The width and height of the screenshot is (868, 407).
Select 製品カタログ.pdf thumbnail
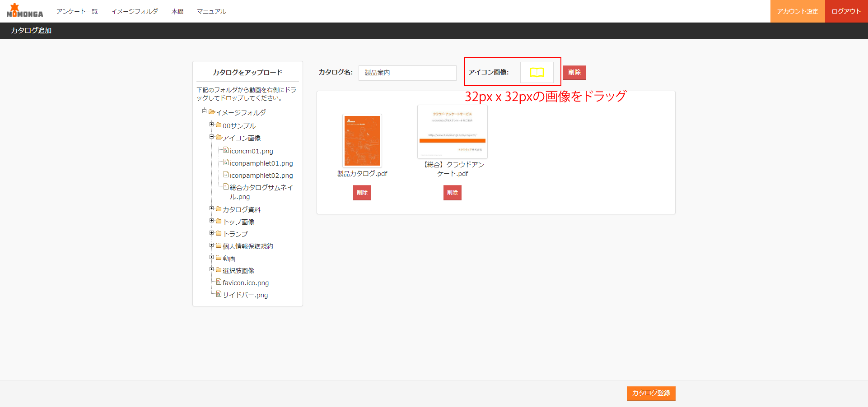coord(362,141)
